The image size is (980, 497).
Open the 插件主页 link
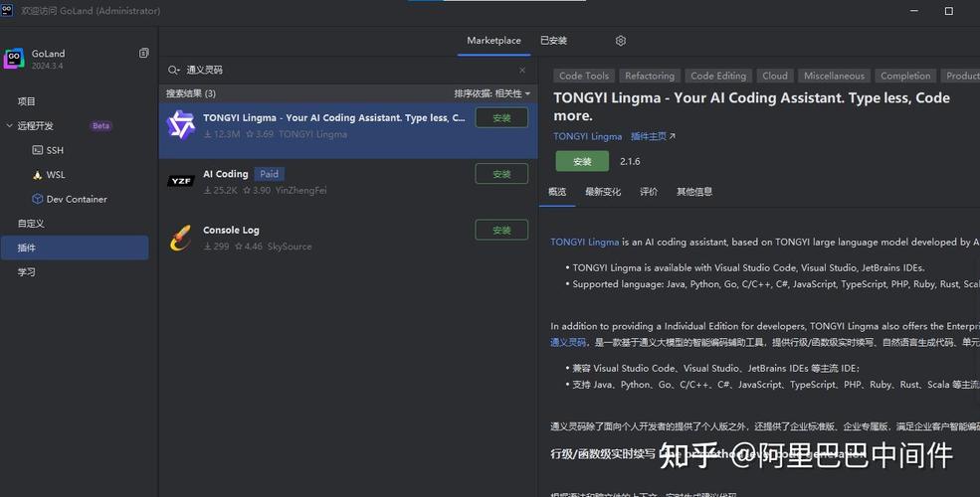[653, 137]
